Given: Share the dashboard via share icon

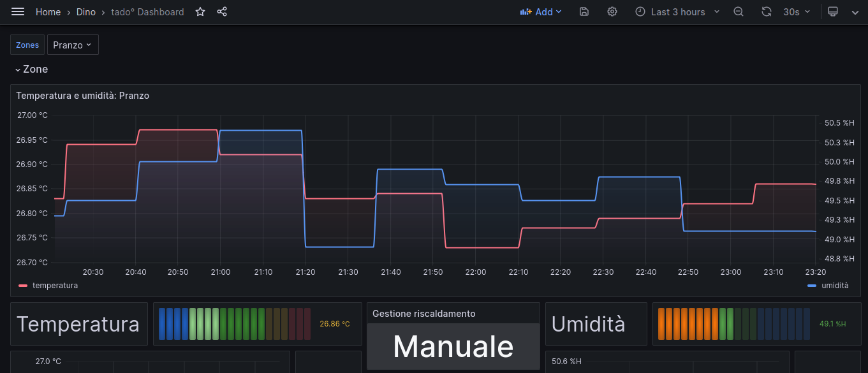Looking at the screenshot, I should tap(222, 12).
